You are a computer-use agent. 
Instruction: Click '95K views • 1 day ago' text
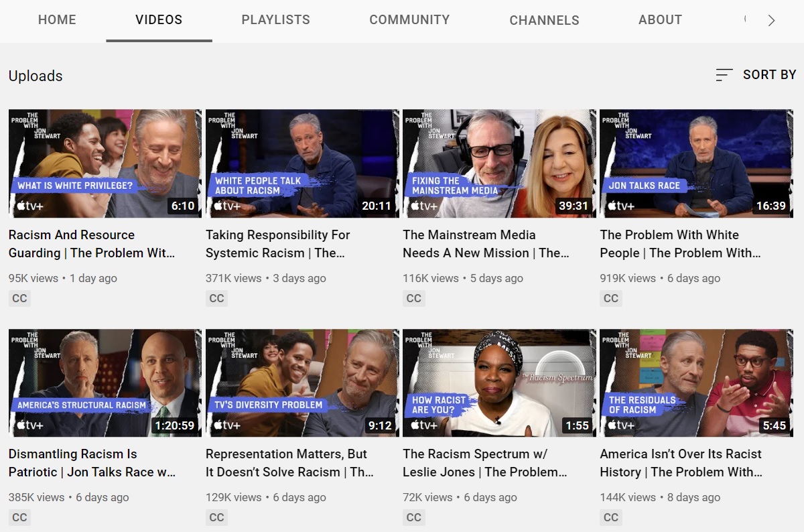(x=63, y=278)
